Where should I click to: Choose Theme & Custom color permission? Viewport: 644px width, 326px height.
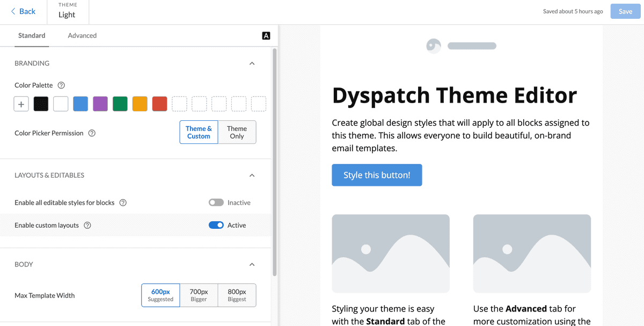(x=199, y=132)
